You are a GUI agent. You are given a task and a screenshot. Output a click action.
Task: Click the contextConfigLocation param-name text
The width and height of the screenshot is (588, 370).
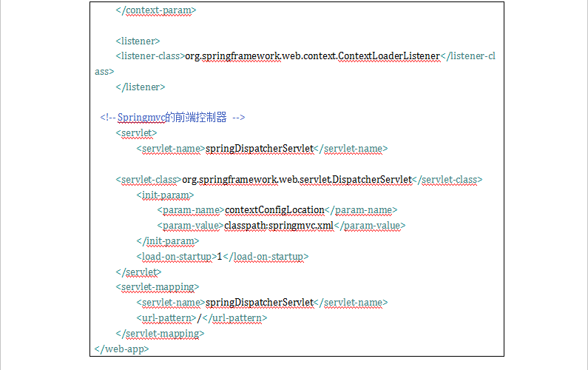tap(274, 210)
